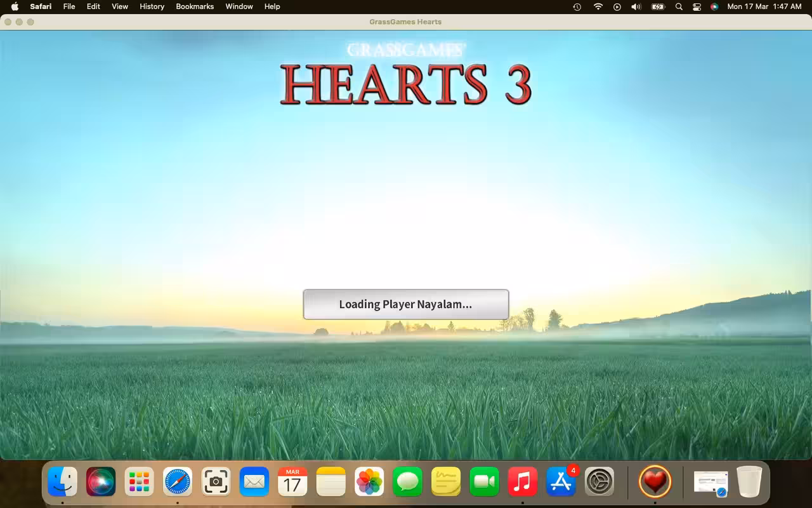This screenshot has height=508, width=812.
Task: Close the GrassGames Hearts window
Action: 8,22
